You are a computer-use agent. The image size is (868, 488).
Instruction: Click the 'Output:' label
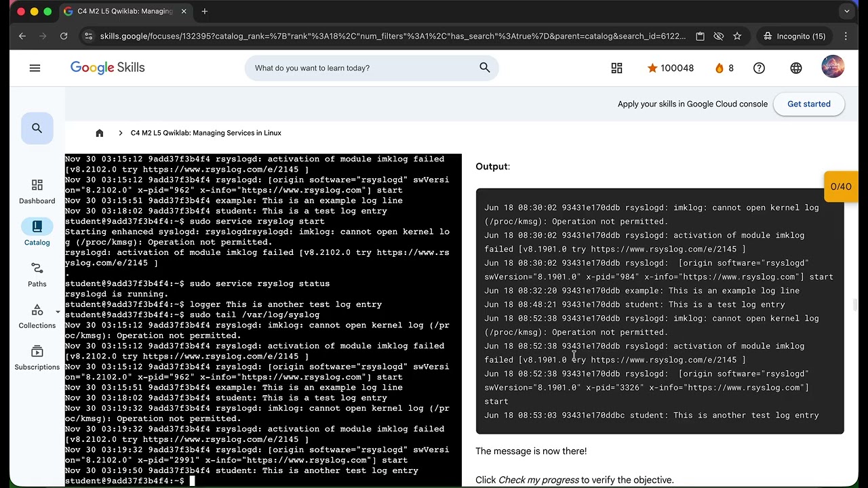(492, 166)
